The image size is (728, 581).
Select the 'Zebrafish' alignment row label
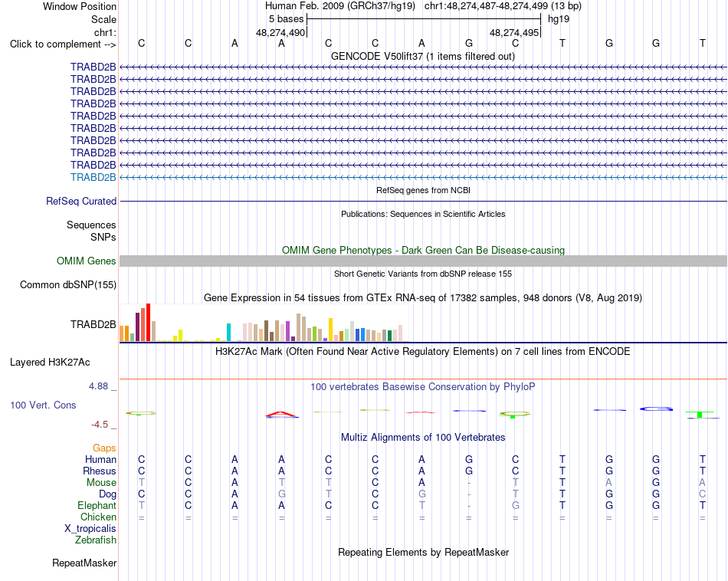click(x=96, y=540)
